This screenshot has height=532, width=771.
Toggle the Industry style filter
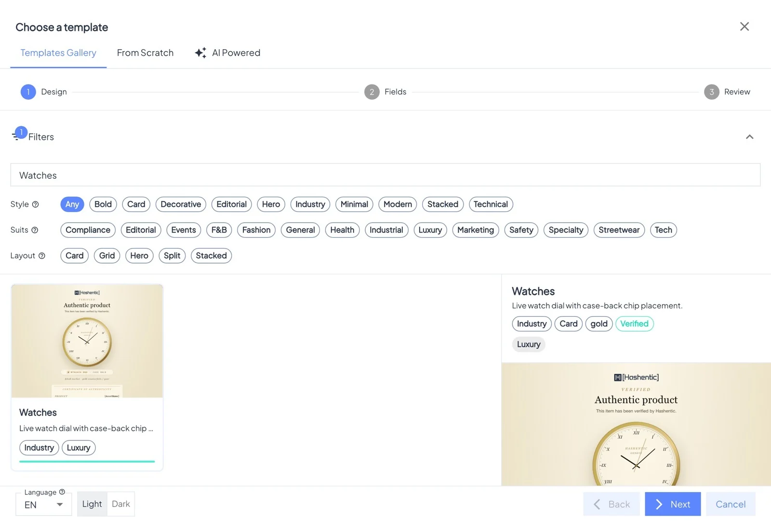click(310, 204)
